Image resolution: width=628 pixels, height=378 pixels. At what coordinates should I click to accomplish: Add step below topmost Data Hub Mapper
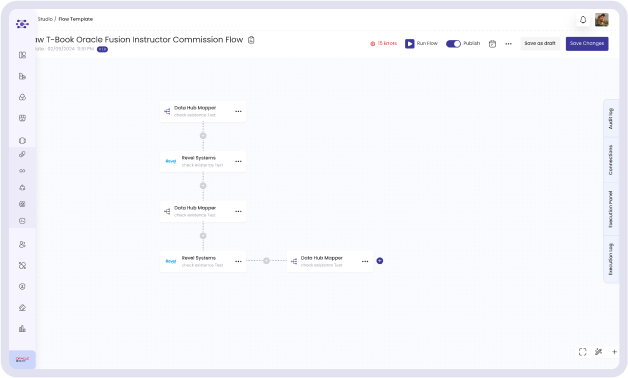[203, 136]
